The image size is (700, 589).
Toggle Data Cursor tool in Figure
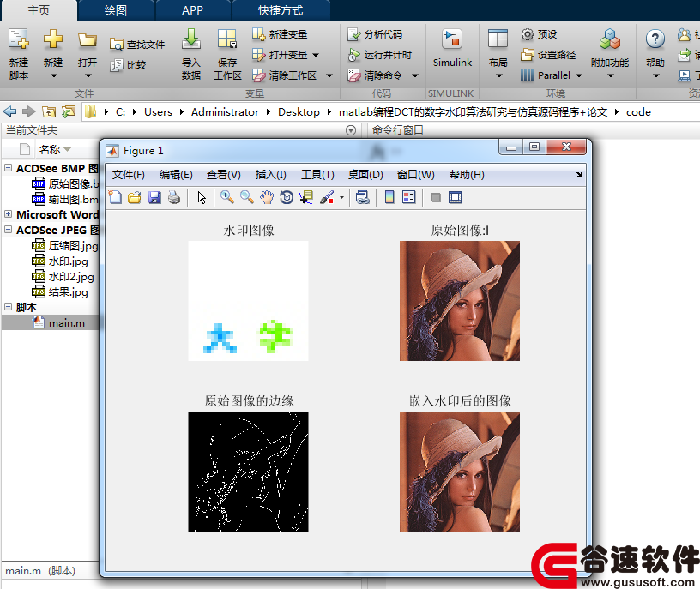click(x=306, y=197)
